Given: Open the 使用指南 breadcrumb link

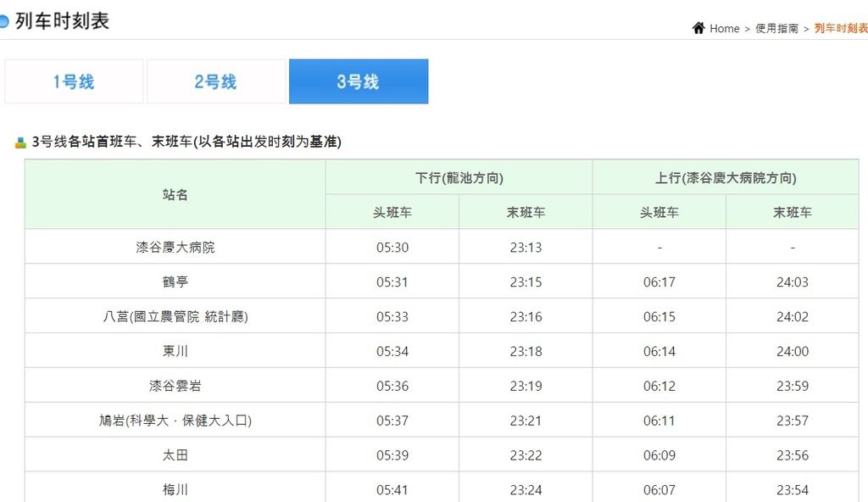Looking at the screenshot, I should (x=776, y=28).
